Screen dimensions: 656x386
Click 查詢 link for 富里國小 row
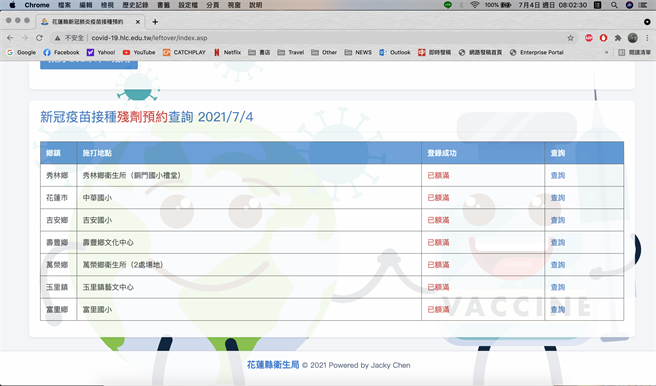(x=558, y=309)
